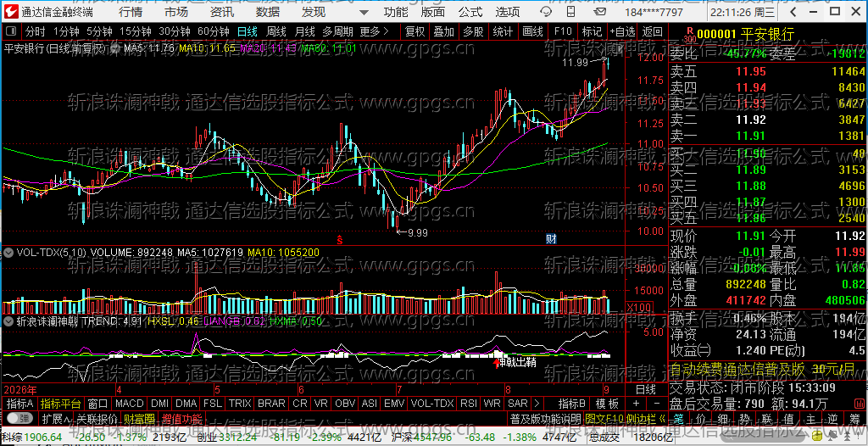Select the 5分钟 period
The image size is (868, 446).
point(99,31)
